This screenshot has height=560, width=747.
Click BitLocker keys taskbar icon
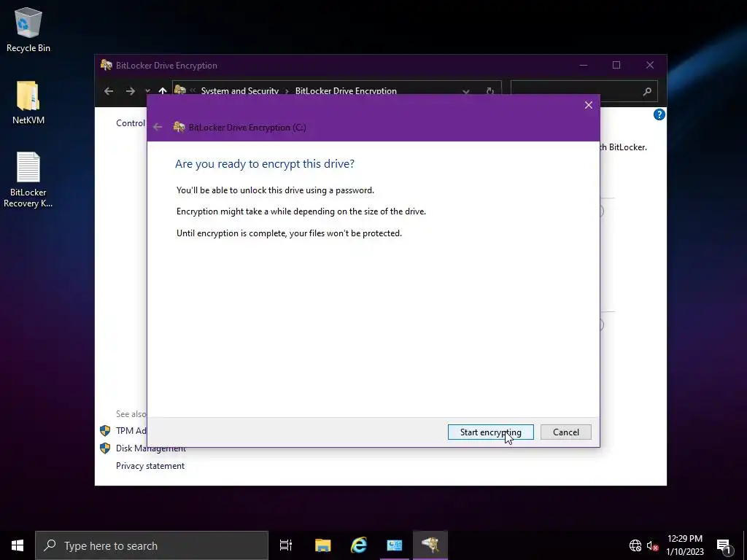point(430,545)
